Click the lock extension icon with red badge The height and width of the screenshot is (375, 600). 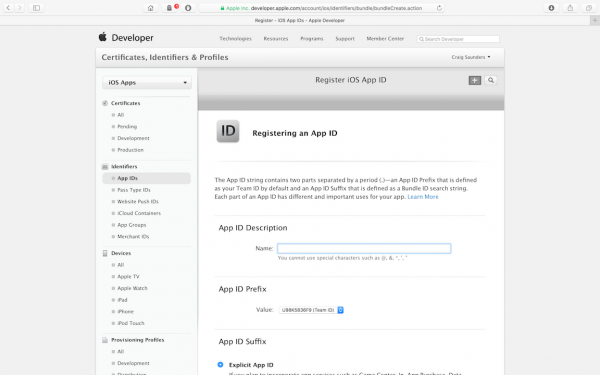click(x=170, y=8)
